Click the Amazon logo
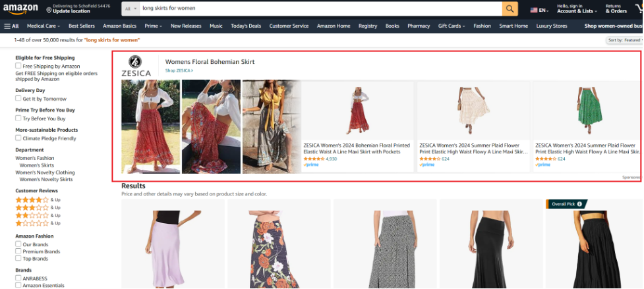Viewport: 644px width, 289px height. tap(20, 9)
